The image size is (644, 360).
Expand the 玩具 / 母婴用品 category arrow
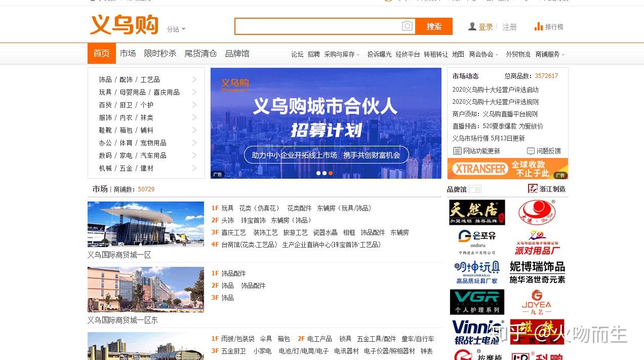(194, 92)
